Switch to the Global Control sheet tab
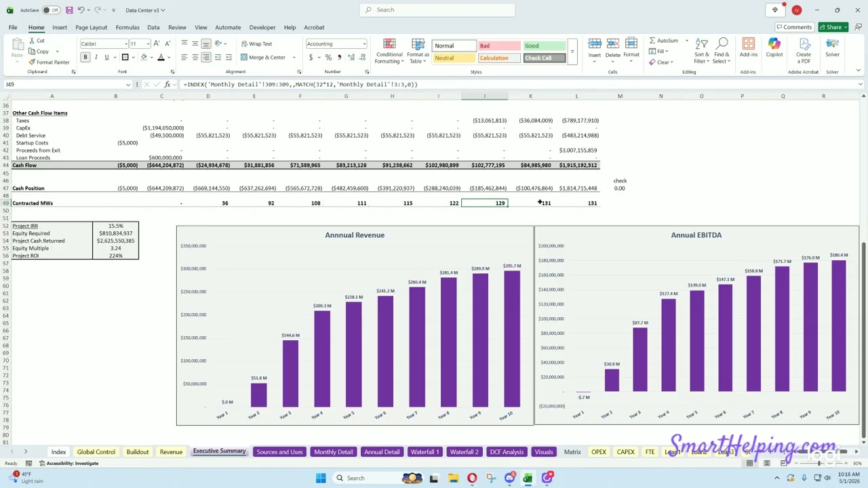Viewport: 868px width, 488px height. coord(96,451)
